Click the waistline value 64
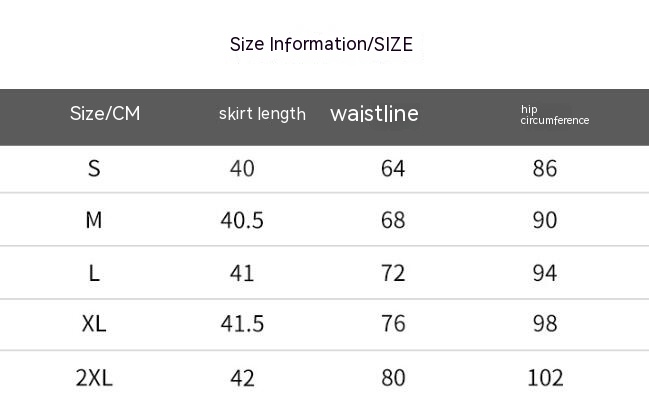Screen dimensions: 649x408 click(x=393, y=168)
